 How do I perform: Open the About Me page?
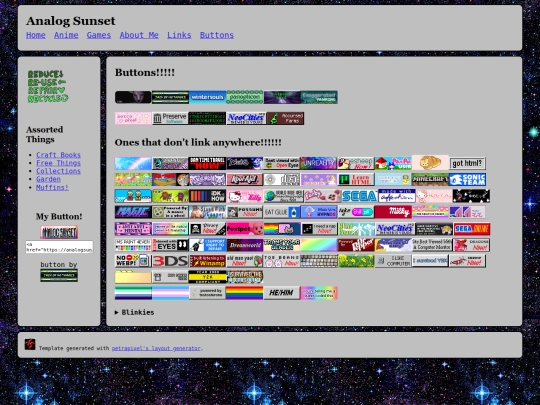click(139, 35)
